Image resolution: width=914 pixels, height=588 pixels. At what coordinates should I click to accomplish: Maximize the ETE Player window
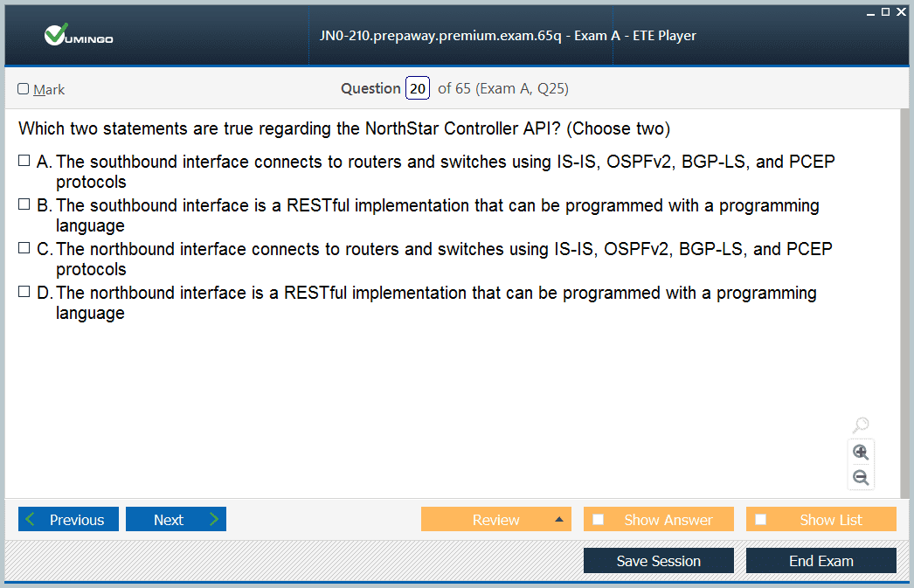[885, 11]
